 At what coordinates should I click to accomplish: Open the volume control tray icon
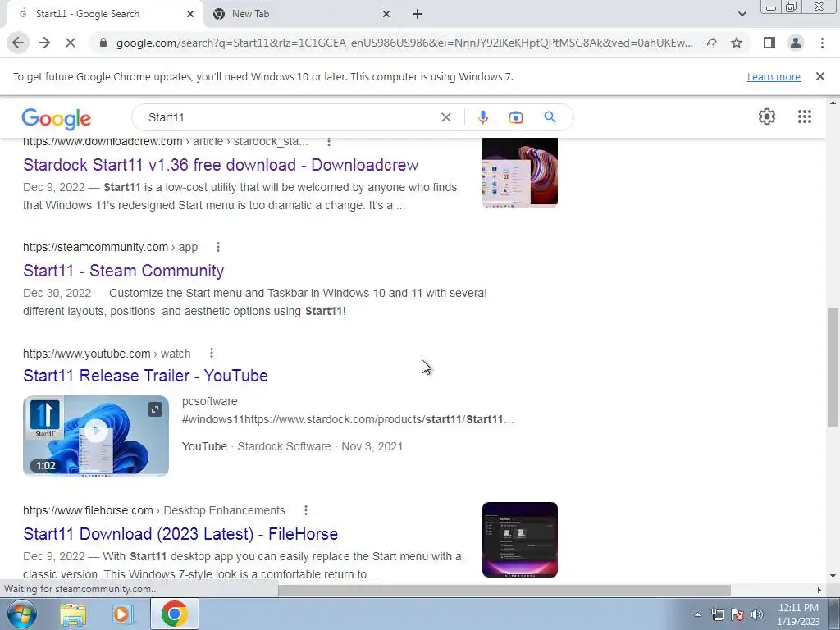pos(756,614)
